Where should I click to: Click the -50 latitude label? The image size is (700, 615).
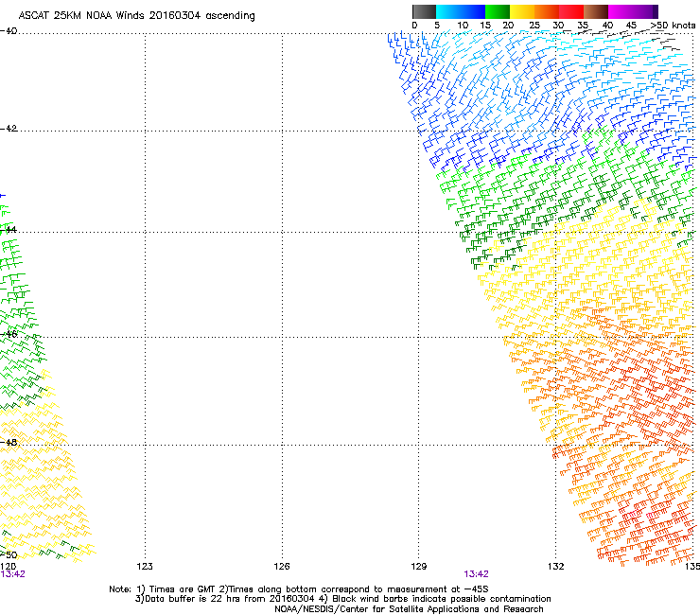(x=9, y=555)
